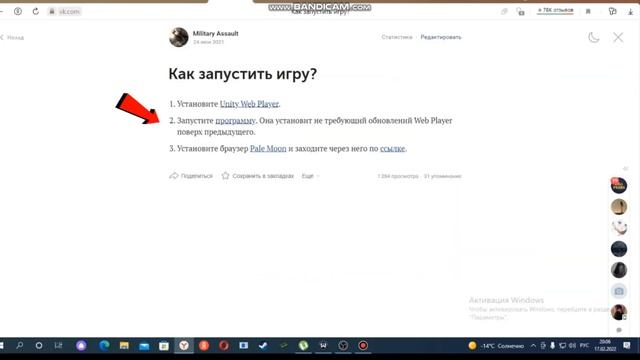Click the bookmark icon in the browser toolbar
This screenshot has height=360, width=640.
pyautogui.click(x=588, y=11)
